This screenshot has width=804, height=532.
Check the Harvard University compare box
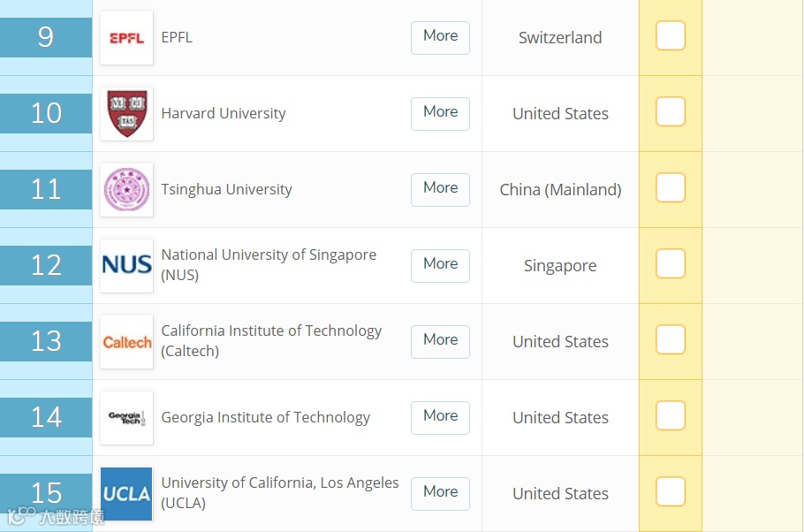coord(671,111)
